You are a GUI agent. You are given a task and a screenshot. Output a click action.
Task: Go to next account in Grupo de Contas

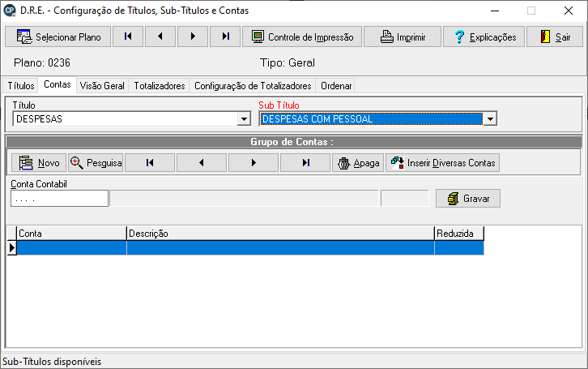point(254,162)
